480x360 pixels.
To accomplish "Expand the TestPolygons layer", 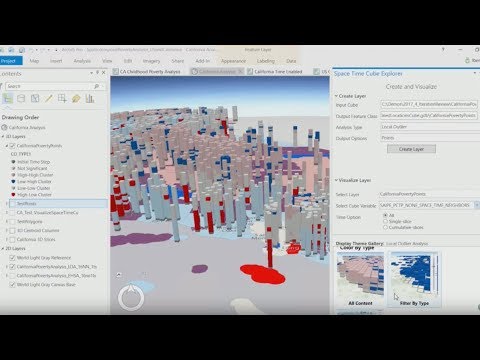I will [7, 221].
